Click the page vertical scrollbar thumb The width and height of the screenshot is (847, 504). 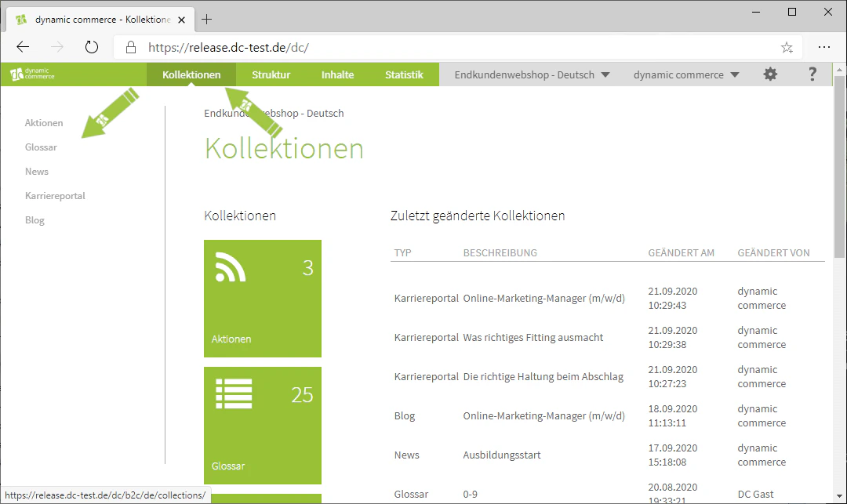839,167
